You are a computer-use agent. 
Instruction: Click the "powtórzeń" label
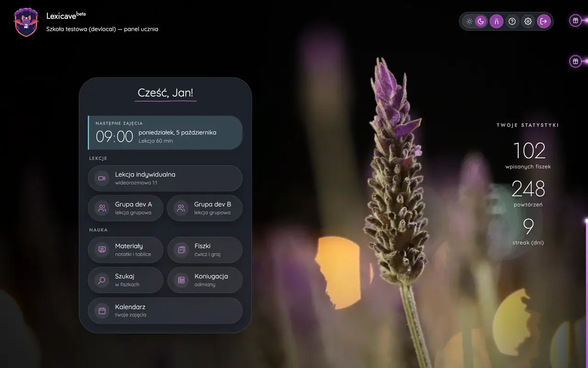click(x=528, y=205)
